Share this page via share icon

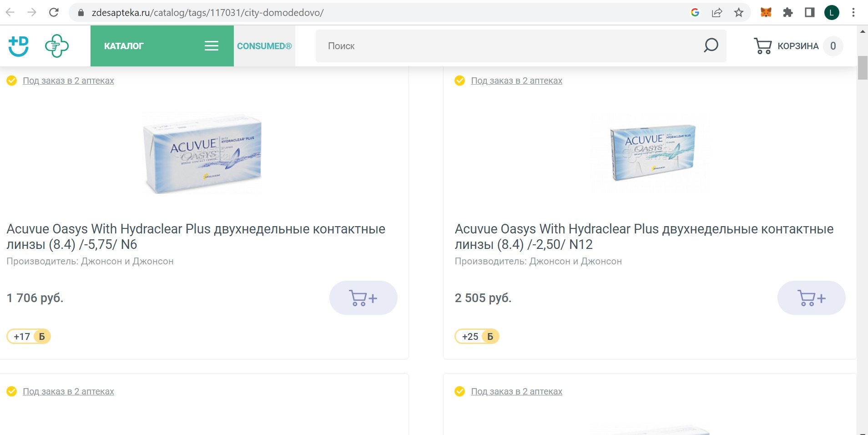pyautogui.click(x=717, y=12)
